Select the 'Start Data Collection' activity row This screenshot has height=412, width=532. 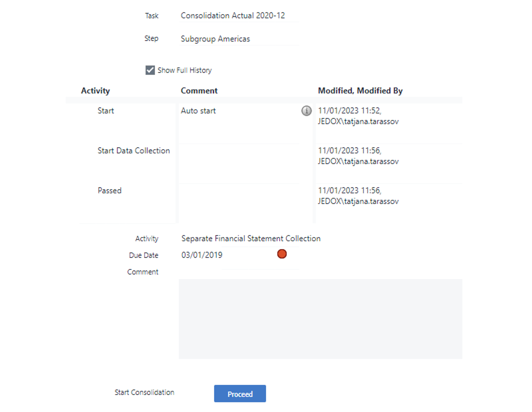[134, 151]
